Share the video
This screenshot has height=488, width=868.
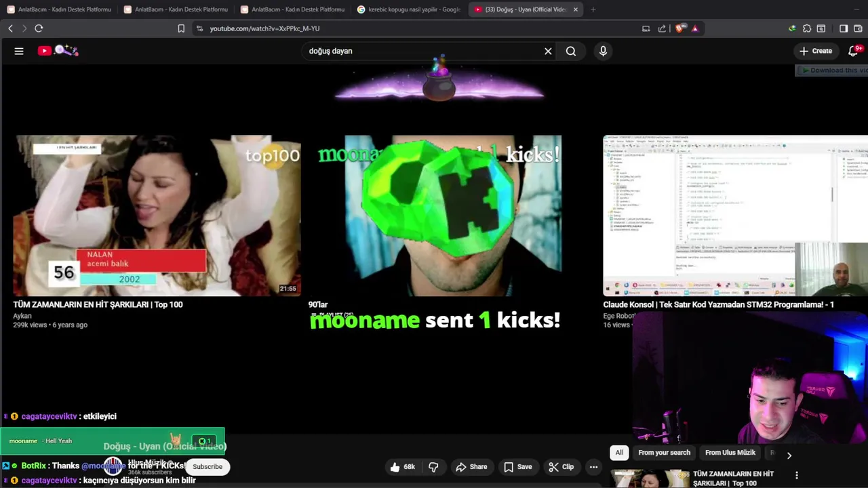tap(471, 467)
